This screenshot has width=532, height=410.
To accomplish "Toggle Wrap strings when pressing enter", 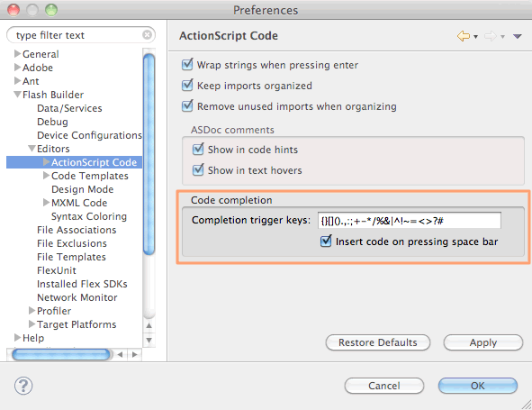I will pos(187,64).
